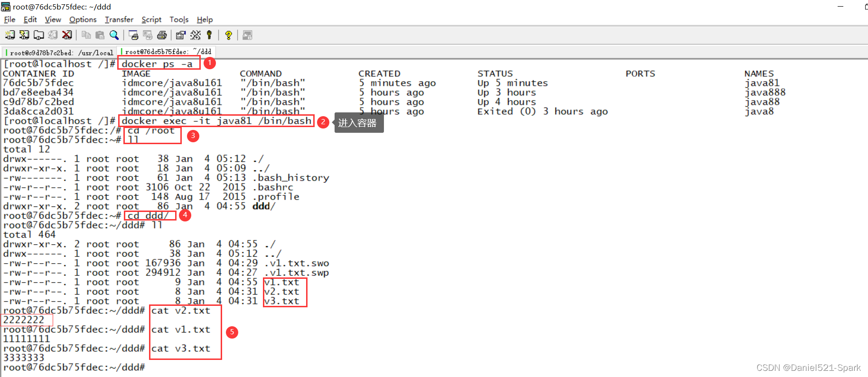This screenshot has width=868, height=377.
Task: Click the .bash_history file name
Action: [291, 178]
